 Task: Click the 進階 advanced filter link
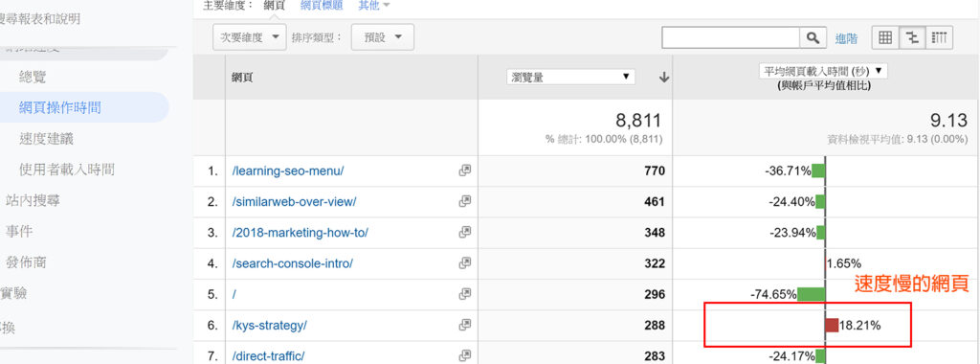(846, 38)
